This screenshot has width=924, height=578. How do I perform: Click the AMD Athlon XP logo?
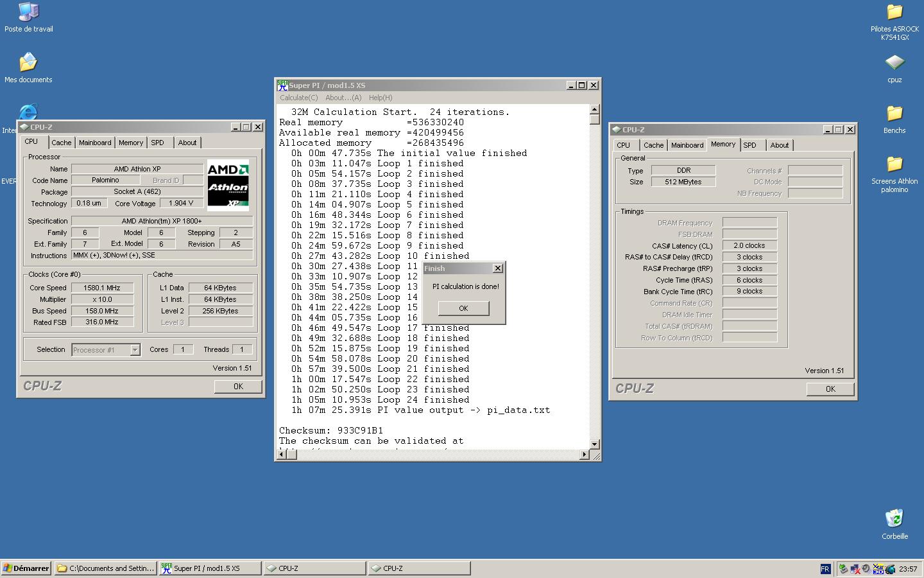228,186
